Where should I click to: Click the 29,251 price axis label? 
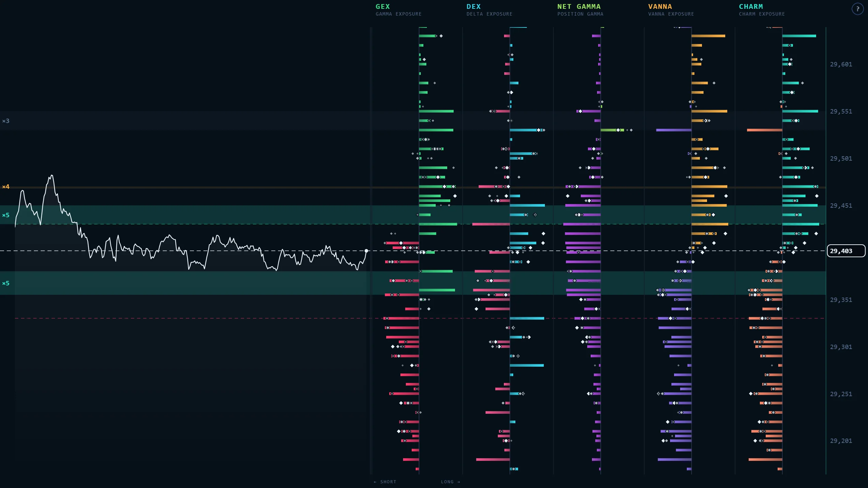pyautogui.click(x=841, y=394)
